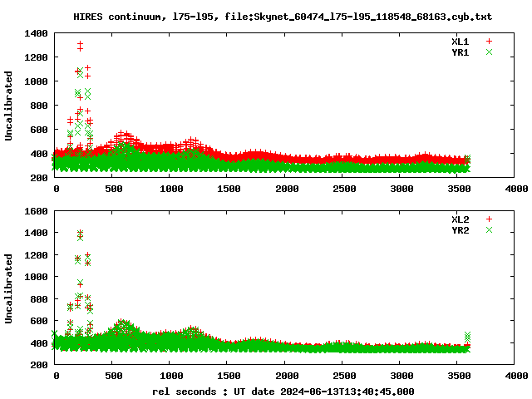The height and width of the screenshot is (399, 532).
Task: Click the red plus marker beside XL1
Action: click(489, 41)
